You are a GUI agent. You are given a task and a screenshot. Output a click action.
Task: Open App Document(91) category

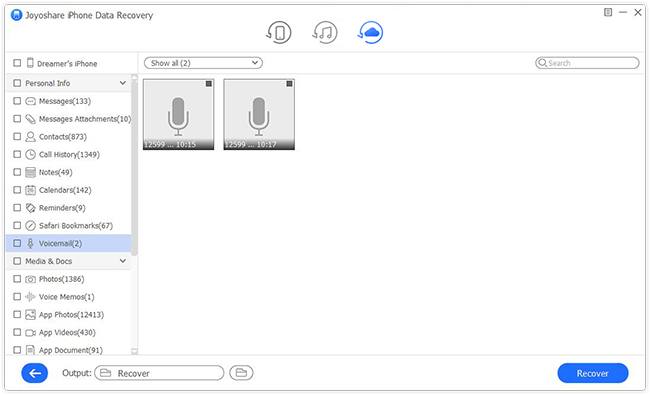pyautogui.click(x=71, y=350)
